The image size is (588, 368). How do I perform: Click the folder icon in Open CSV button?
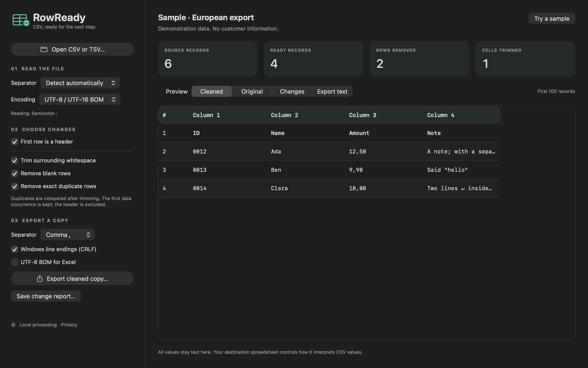pyautogui.click(x=44, y=49)
